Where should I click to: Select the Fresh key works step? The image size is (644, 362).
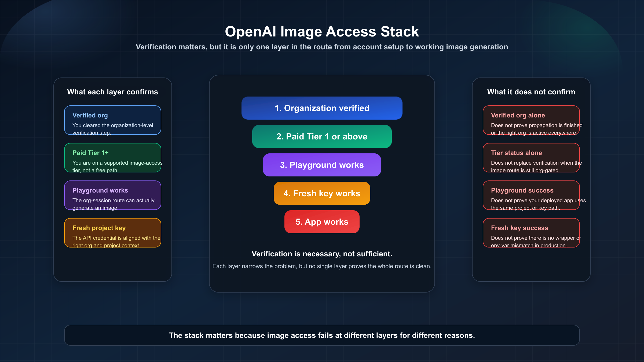pyautogui.click(x=322, y=193)
